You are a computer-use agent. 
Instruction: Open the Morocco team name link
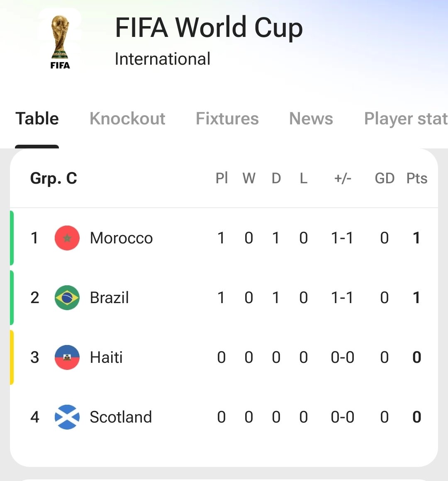point(121,238)
